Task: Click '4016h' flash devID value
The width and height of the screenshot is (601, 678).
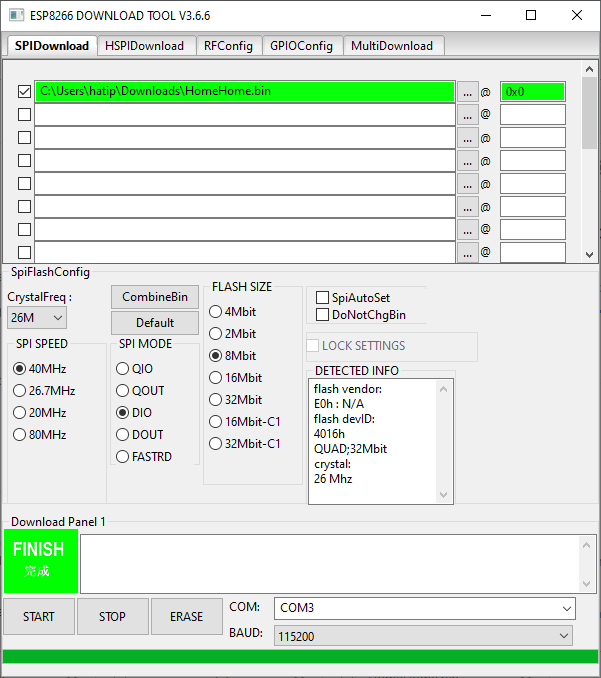Action: point(329,434)
